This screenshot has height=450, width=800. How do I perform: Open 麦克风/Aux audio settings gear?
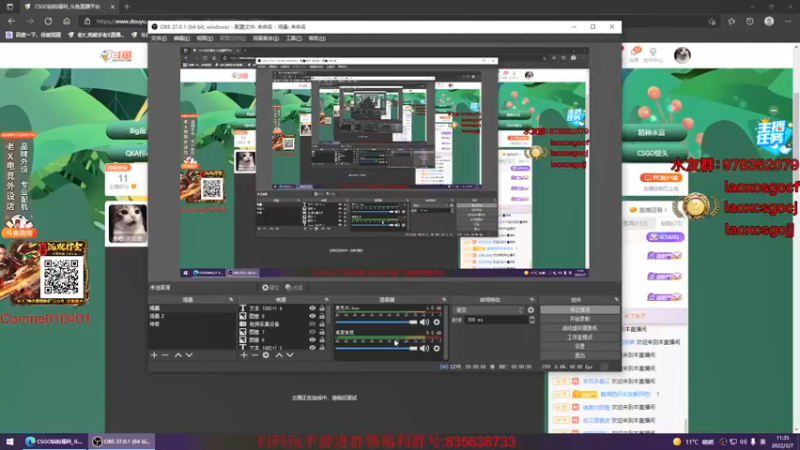(437, 322)
